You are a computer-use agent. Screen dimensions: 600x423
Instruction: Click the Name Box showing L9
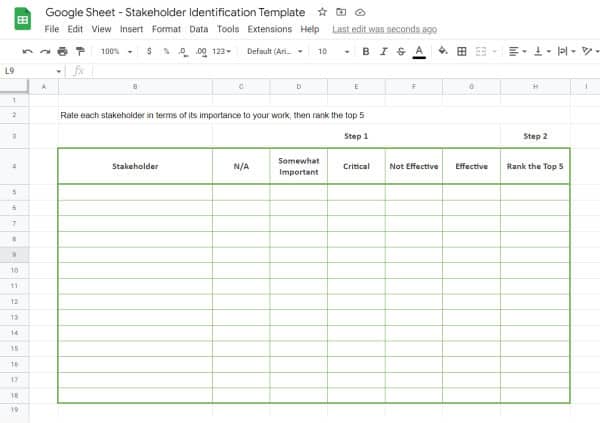click(x=30, y=71)
